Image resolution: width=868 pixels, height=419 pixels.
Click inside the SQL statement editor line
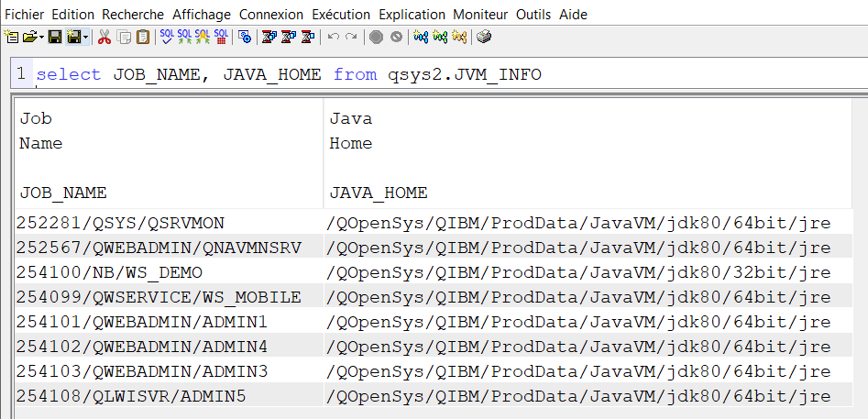point(451,74)
